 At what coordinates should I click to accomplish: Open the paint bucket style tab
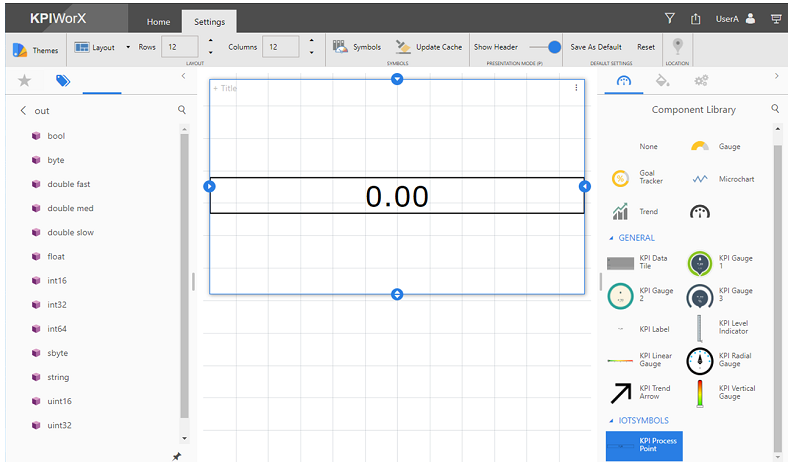[661, 80]
